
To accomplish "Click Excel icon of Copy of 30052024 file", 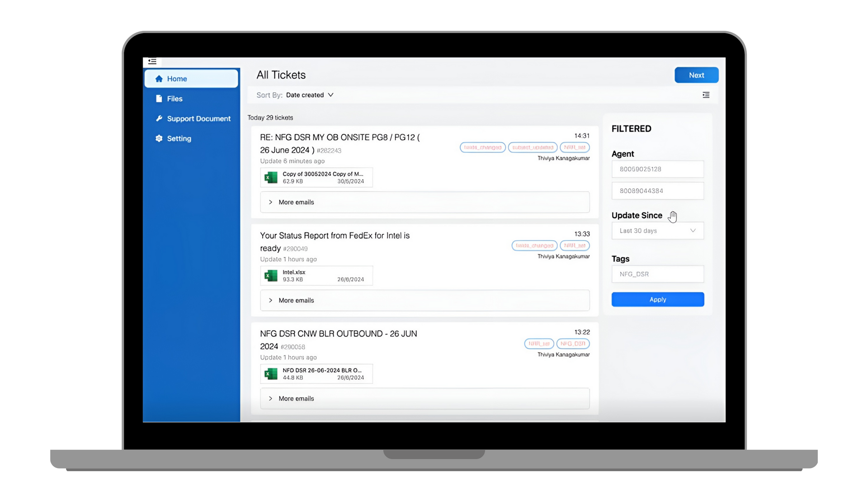I will [271, 177].
